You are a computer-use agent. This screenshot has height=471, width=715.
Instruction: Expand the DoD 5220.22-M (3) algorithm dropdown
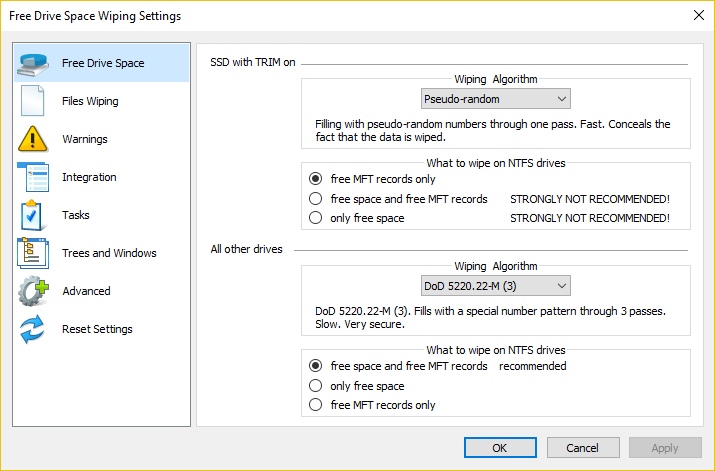[496, 286]
